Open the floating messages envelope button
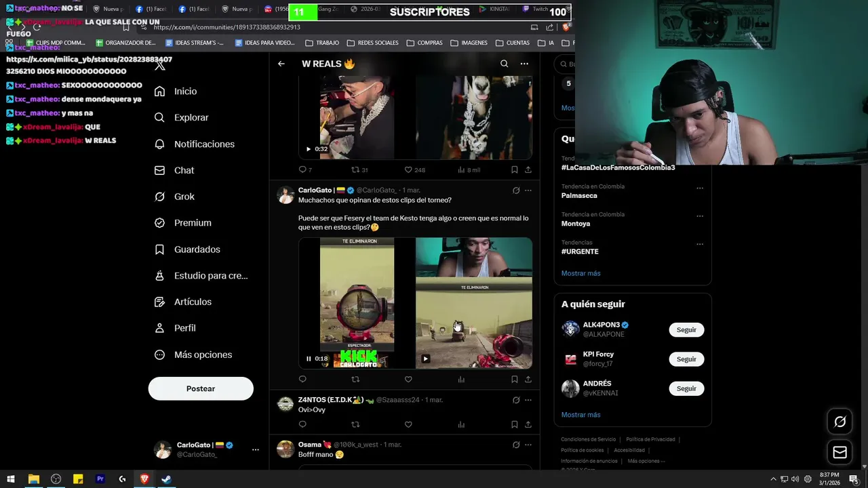 point(840,452)
